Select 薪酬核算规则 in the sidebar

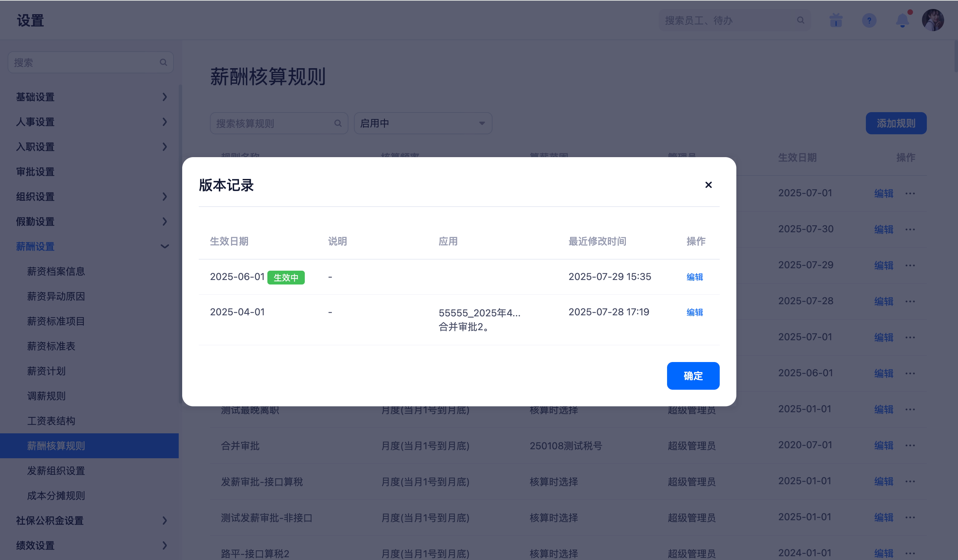tap(89, 446)
